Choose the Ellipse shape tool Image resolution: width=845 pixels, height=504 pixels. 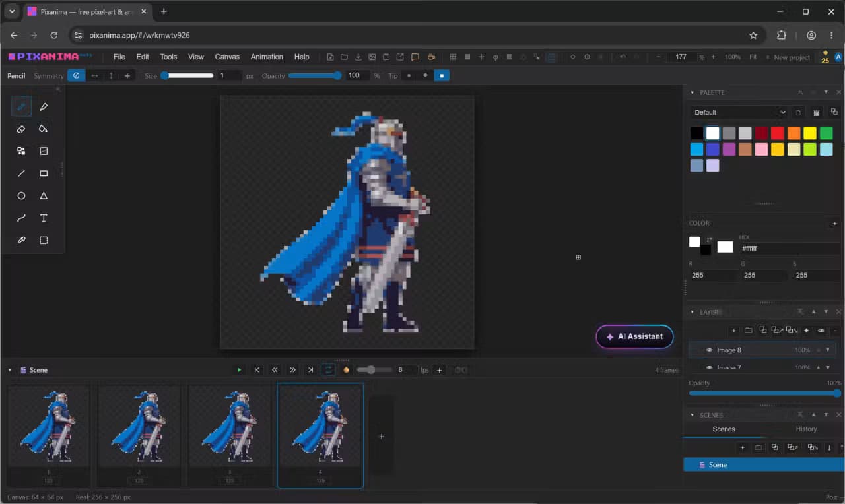click(21, 196)
